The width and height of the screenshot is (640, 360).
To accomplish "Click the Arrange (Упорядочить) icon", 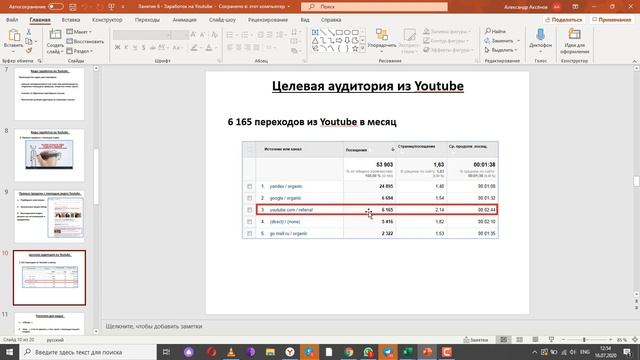I will [382, 35].
